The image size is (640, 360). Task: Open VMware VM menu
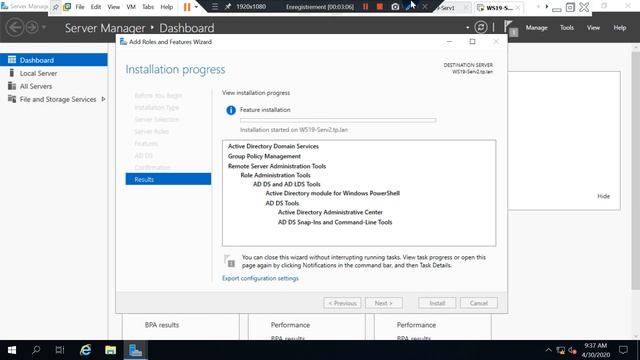coord(131,7)
